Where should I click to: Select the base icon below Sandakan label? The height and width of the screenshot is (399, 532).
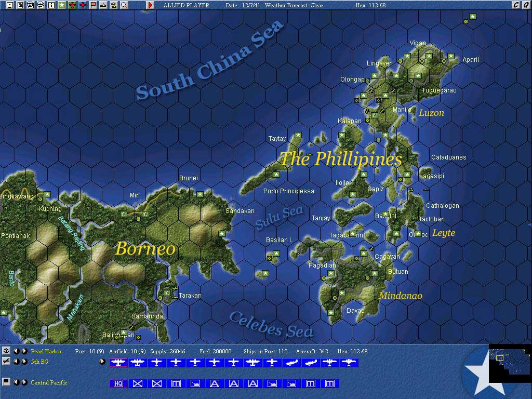221,233
